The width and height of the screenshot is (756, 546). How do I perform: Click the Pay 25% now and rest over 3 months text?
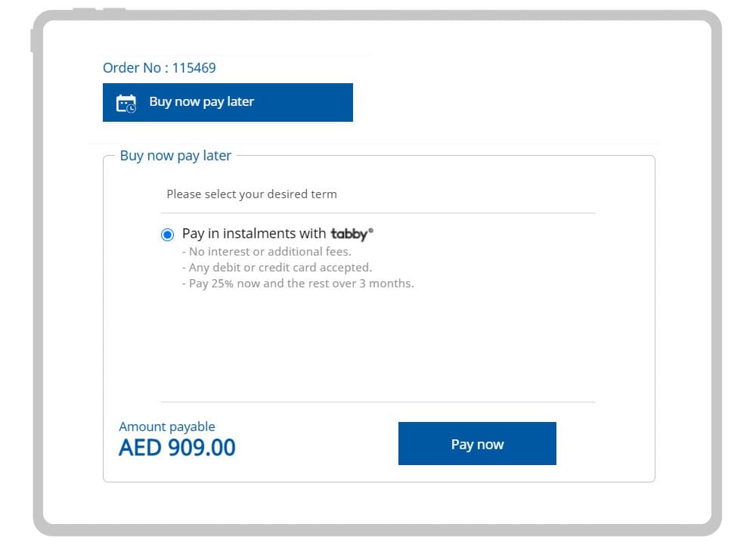click(299, 283)
